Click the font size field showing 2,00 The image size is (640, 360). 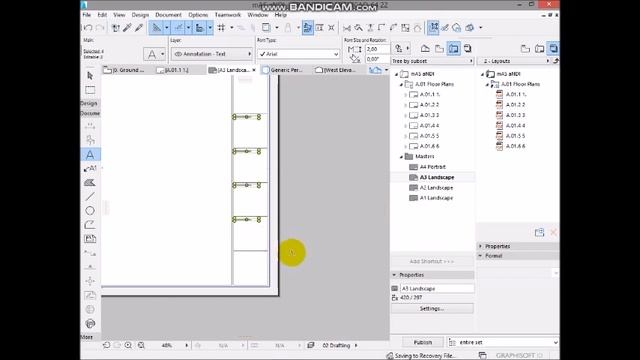pyautogui.click(x=377, y=49)
